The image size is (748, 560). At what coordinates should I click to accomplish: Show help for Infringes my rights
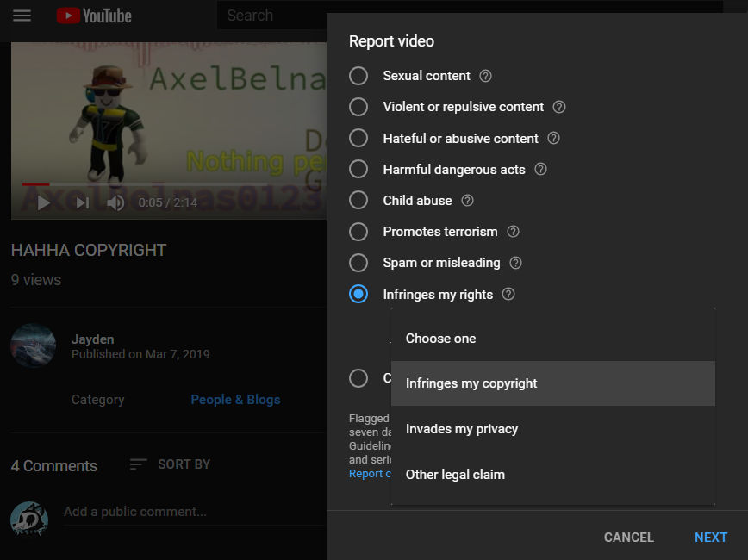(508, 295)
